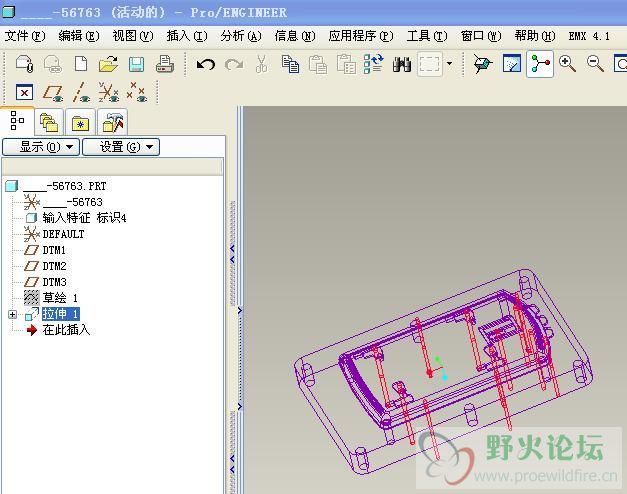Viewport: 627px width, 494px height.
Task: Open the 插入(I) menu
Action: [x=187, y=36]
